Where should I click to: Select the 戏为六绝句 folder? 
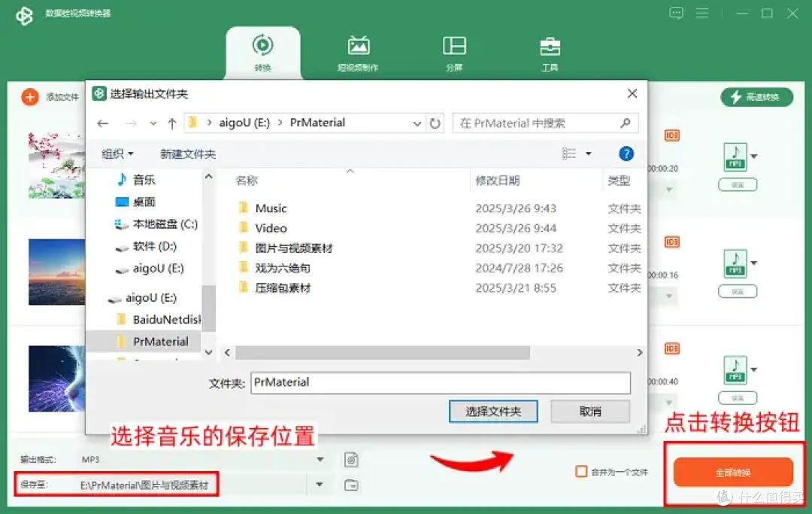point(282,268)
